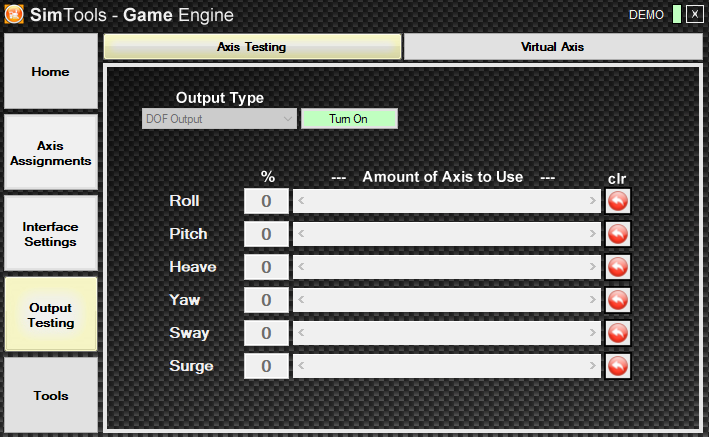Open Interface Settings page
Screen dimensions: 709x437
51,234
